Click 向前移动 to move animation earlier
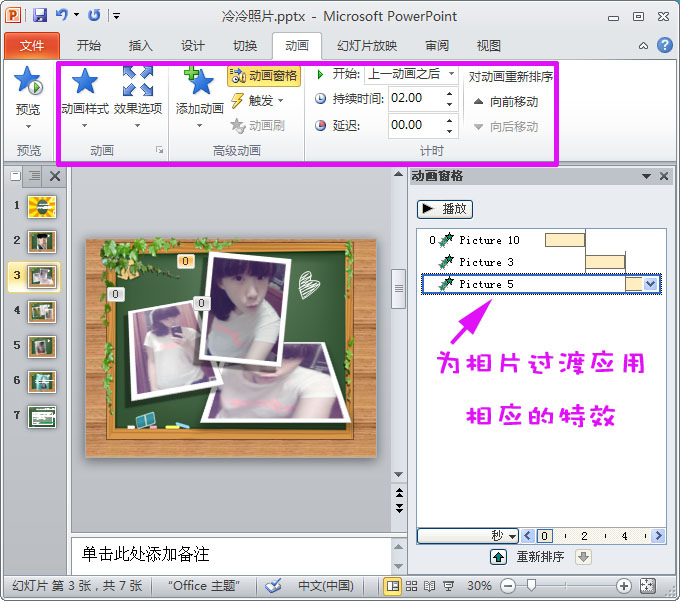This screenshot has width=680, height=601. [506, 102]
